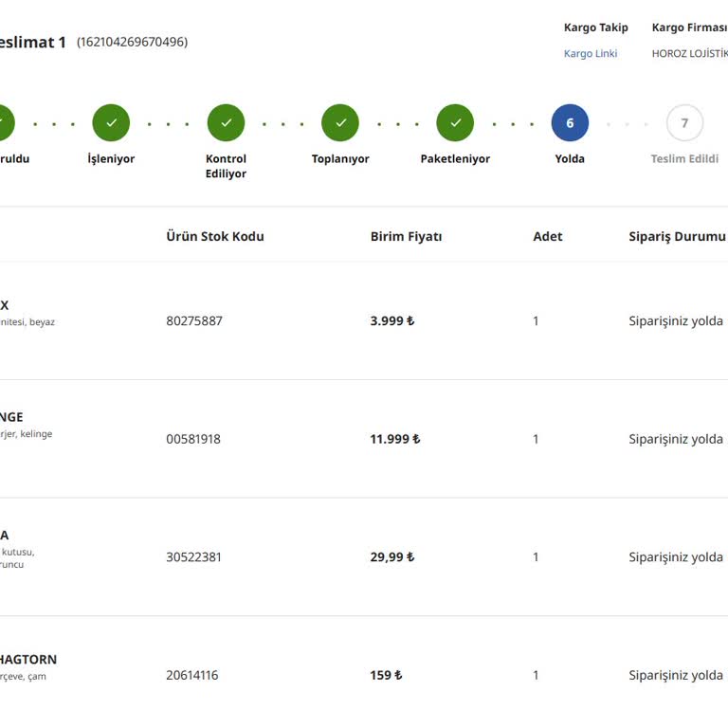Select the blue Yolda step 6 circle

570,123
